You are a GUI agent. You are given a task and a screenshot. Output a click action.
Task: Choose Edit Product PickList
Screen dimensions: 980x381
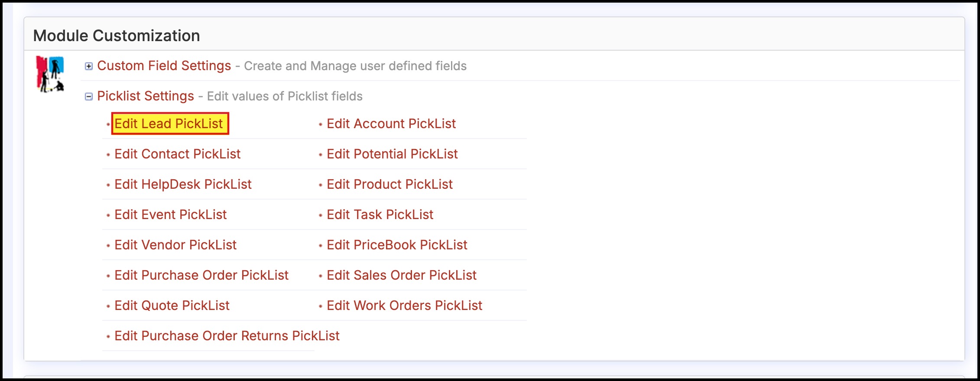(389, 184)
